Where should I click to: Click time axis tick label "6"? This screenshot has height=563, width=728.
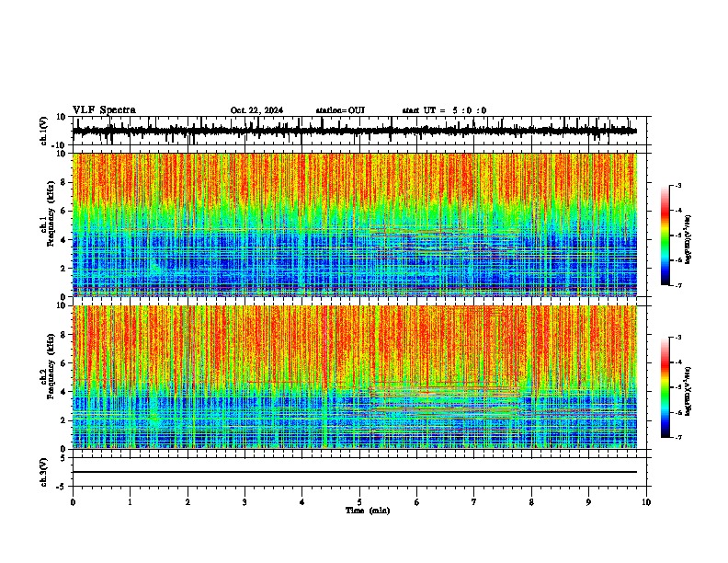click(417, 502)
